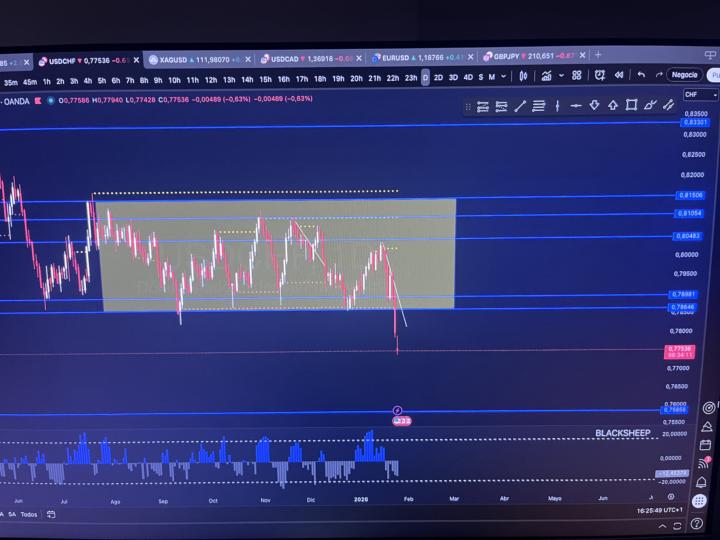Select the 45m timeframe
This screenshot has height=540, width=720.
pyautogui.click(x=30, y=82)
